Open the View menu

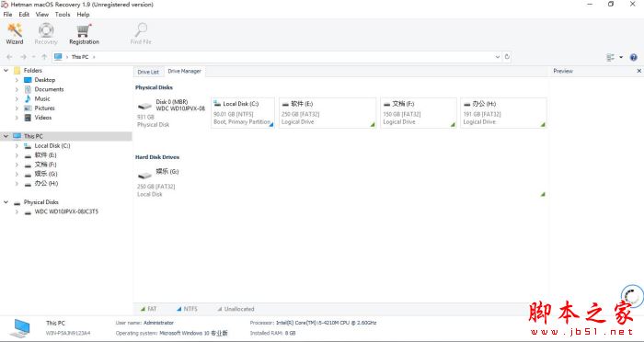[x=42, y=15]
